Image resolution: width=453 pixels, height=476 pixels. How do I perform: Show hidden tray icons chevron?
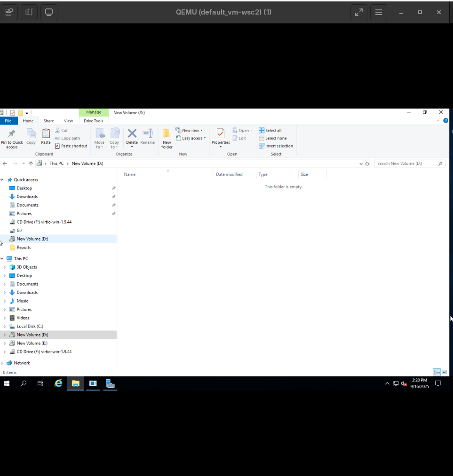(x=387, y=384)
